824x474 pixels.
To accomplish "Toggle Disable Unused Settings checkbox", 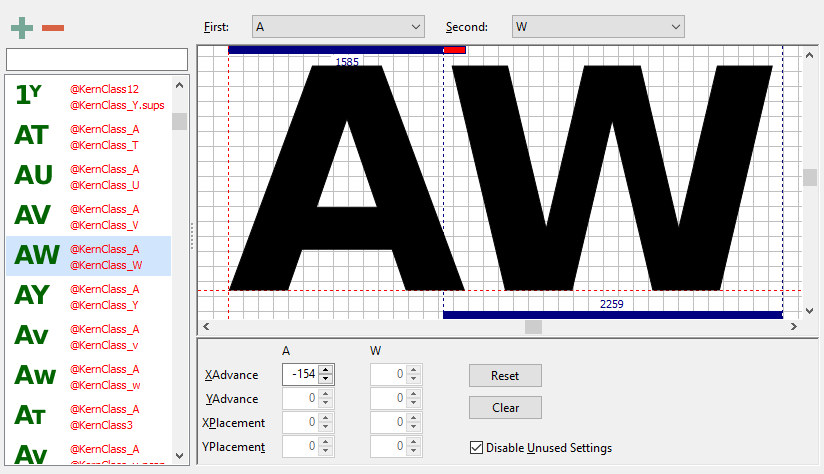I will 476,448.
